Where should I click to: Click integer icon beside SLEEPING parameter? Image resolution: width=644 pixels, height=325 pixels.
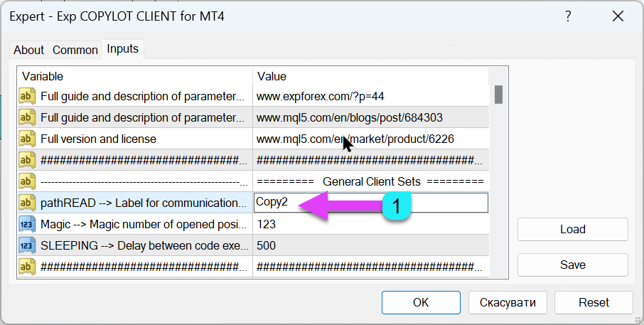point(27,245)
